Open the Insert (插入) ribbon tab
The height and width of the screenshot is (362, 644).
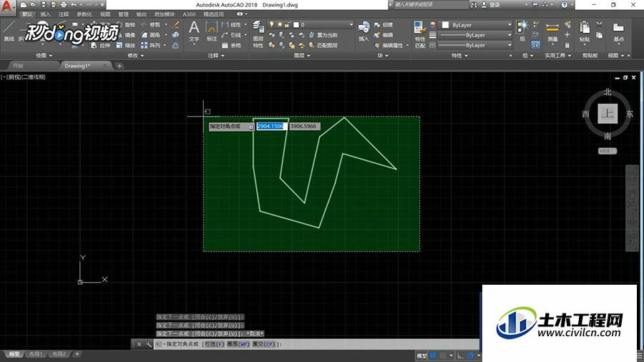point(45,14)
